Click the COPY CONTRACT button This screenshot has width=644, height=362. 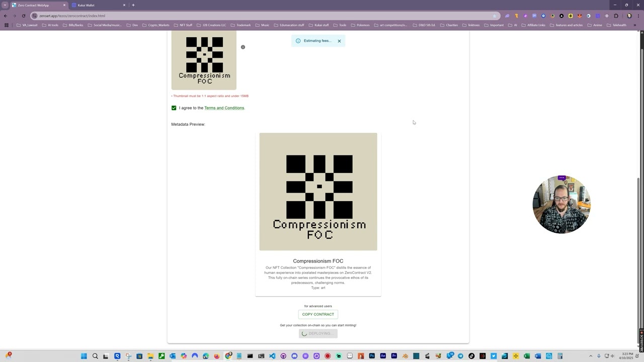(318, 314)
